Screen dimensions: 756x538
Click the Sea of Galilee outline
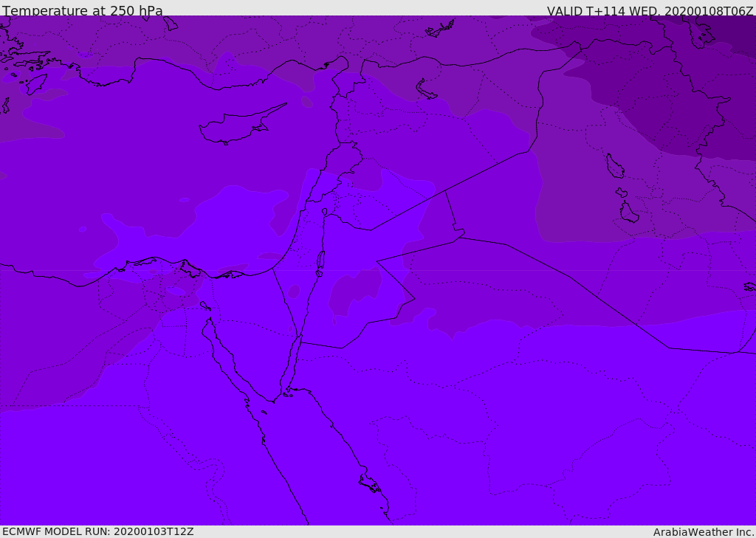click(x=325, y=212)
